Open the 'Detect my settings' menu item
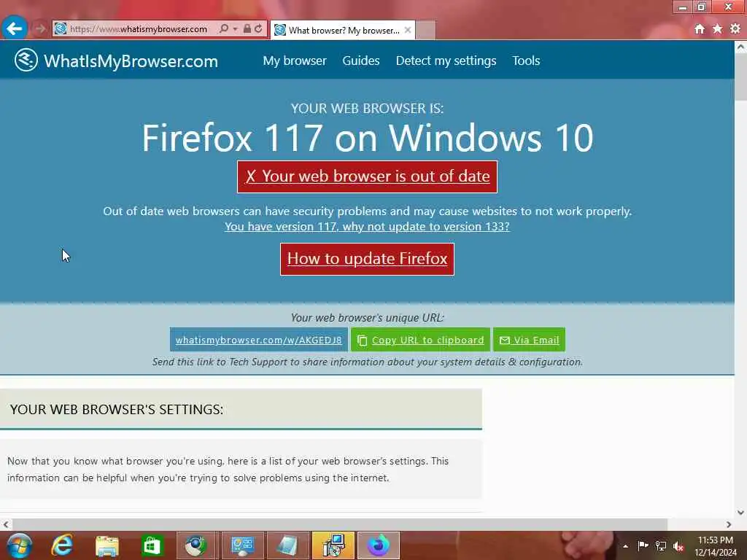The width and height of the screenshot is (747, 560). click(x=446, y=61)
